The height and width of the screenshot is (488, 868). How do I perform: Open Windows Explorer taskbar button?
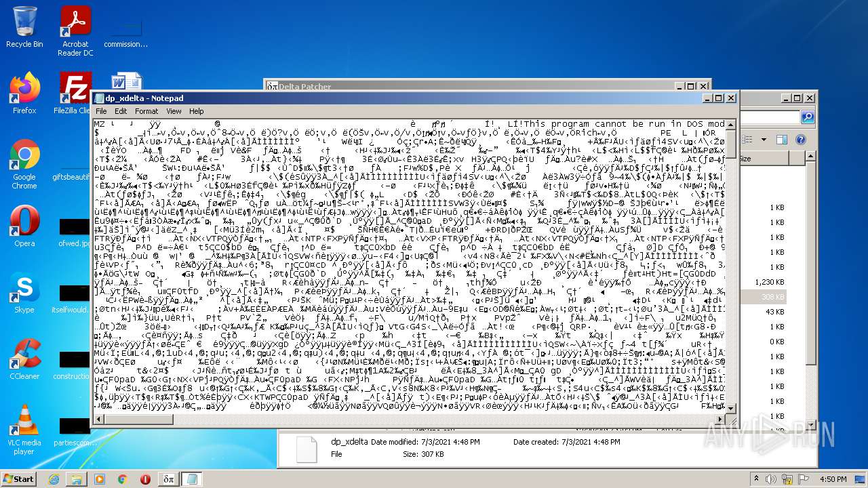click(x=77, y=479)
